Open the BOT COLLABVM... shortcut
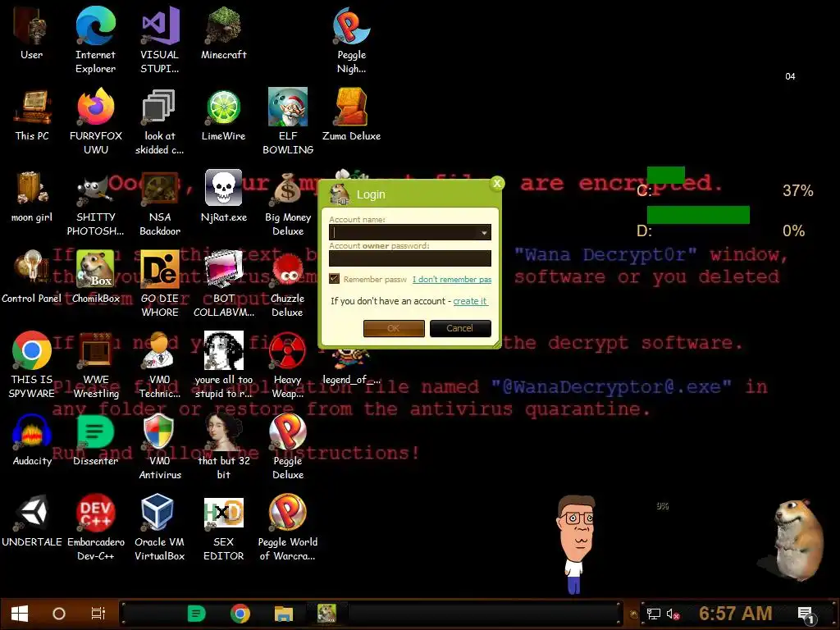840x630 pixels. point(223,285)
